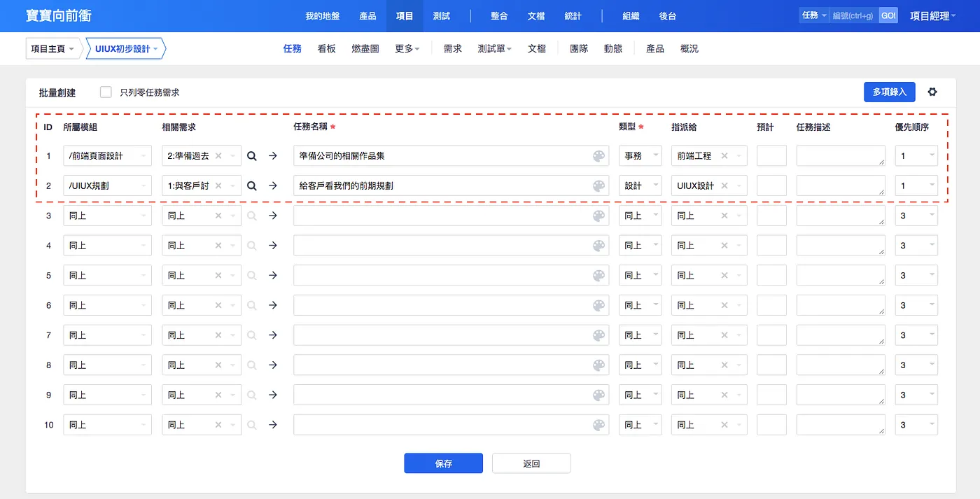The height and width of the screenshot is (499, 980).
Task: Click the 寶寶向前衝 logo text
Action: [59, 16]
